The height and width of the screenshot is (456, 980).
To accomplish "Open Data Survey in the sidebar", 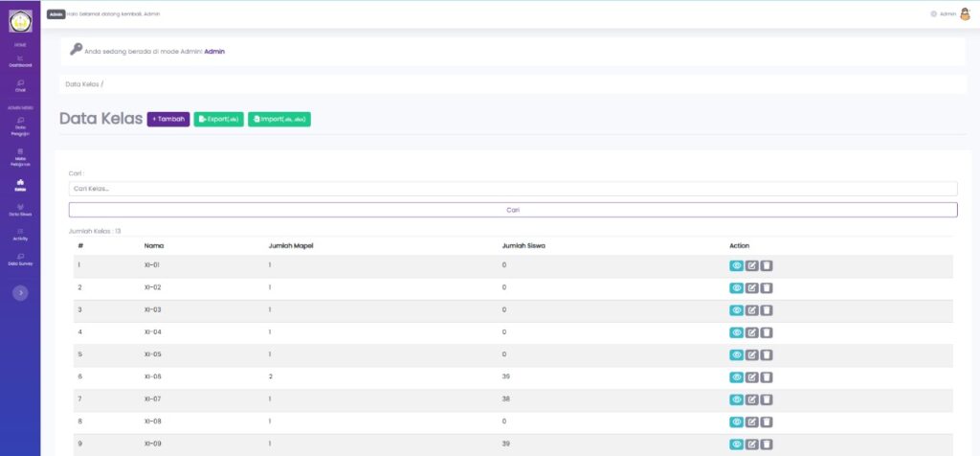I will pyautogui.click(x=20, y=259).
